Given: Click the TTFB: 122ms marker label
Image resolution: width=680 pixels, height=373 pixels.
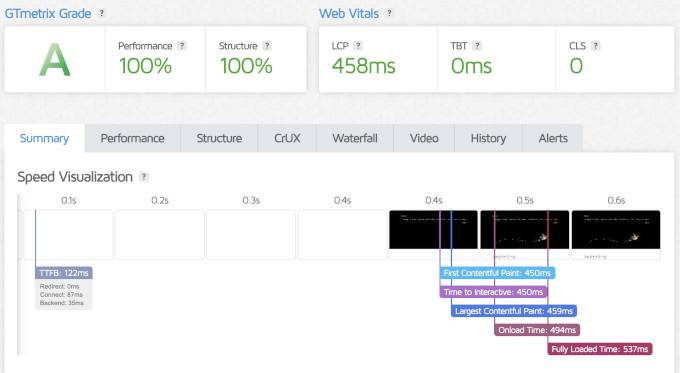Looking at the screenshot, I should point(64,273).
